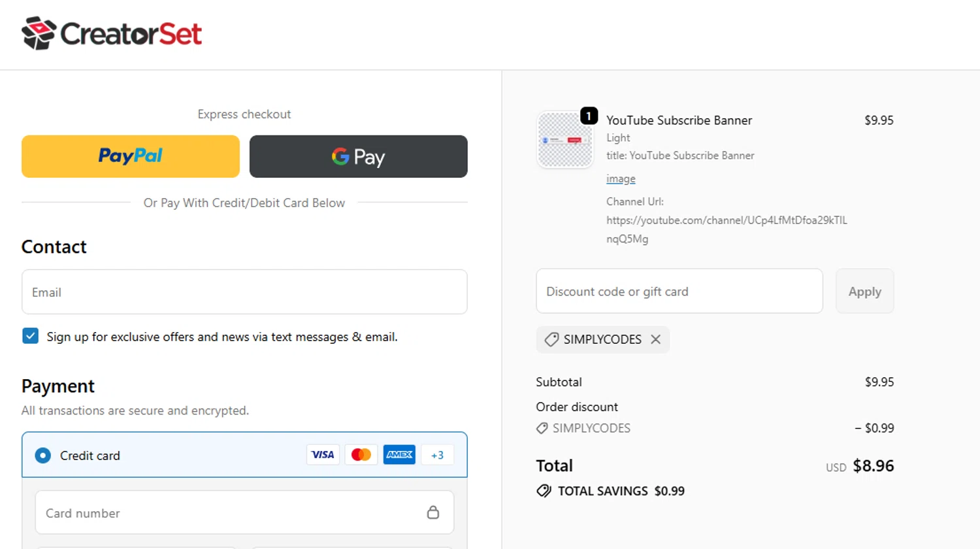Click the 'TOTAL SAVINGS $0.99' text

pos(621,491)
